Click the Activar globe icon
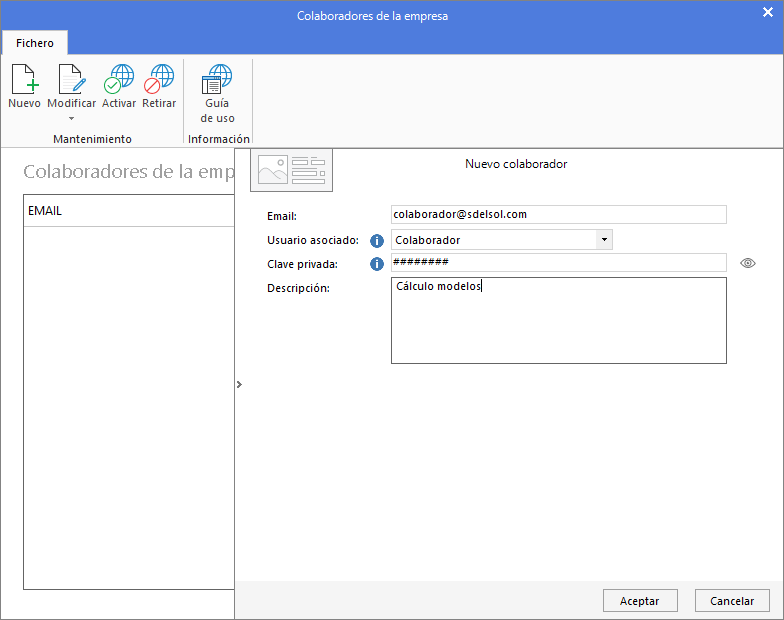Screen dimensions: 784x620 pyautogui.click(x=119, y=79)
